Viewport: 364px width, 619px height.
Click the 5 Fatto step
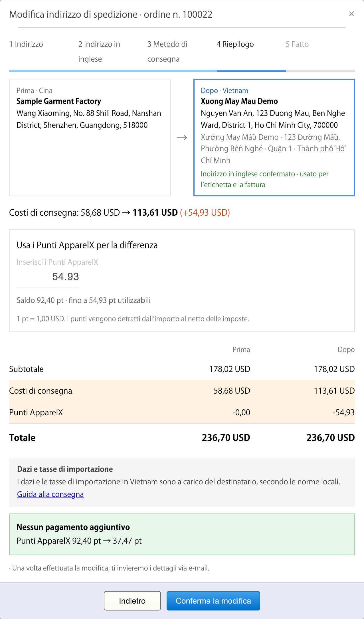pos(297,44)
